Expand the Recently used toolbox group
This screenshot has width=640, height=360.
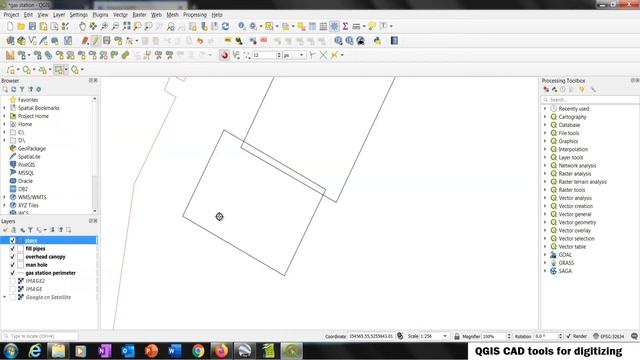tap(545, 109)
